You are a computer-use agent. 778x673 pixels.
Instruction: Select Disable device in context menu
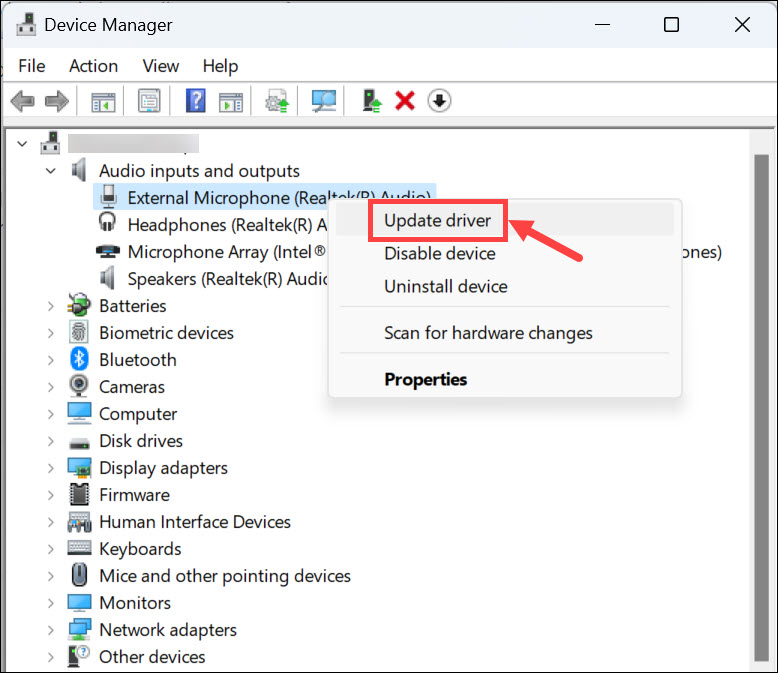click(439, 254)
